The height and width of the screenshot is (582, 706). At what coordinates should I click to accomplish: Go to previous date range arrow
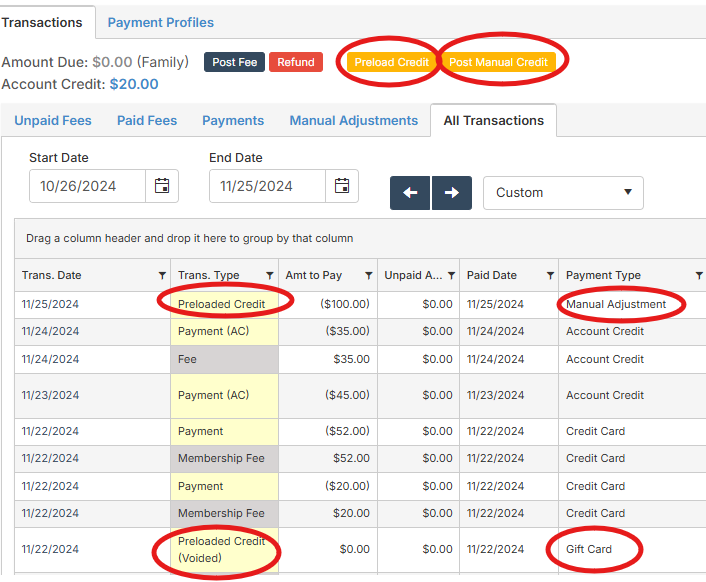click(410, 193)
